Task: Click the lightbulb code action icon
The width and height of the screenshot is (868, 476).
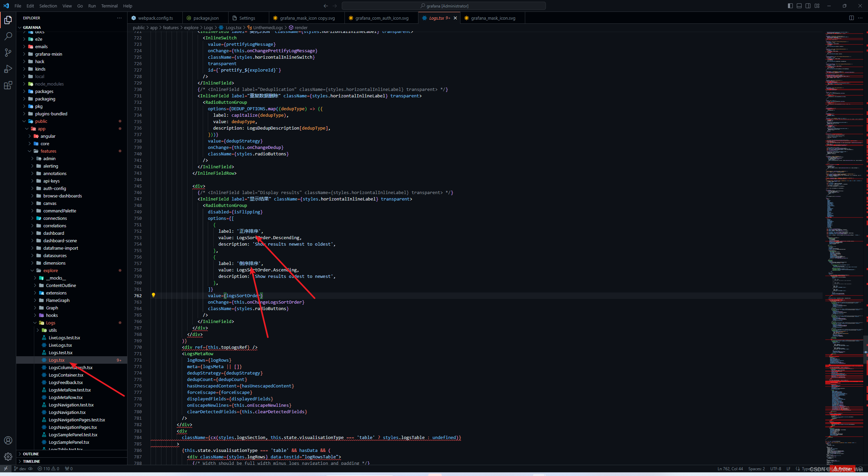Action: point(153,295)
